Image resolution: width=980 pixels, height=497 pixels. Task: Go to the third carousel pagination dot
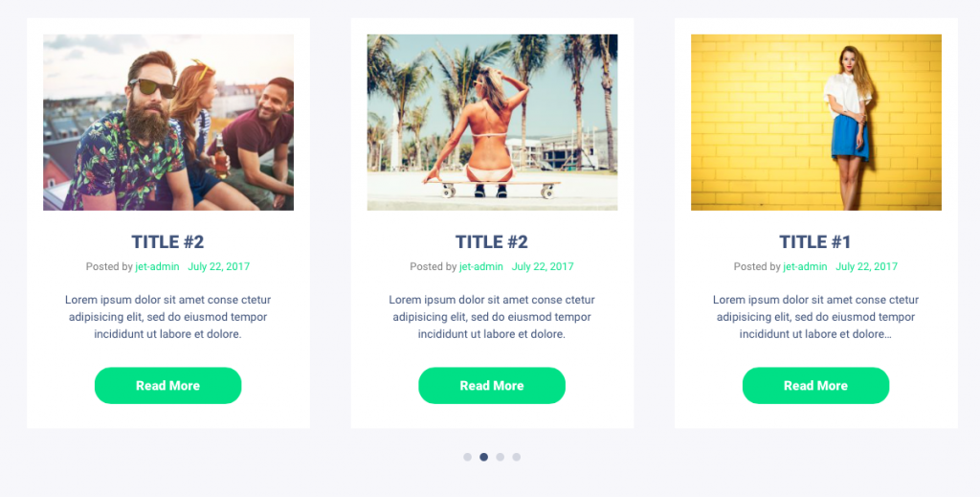pos(500,457)
